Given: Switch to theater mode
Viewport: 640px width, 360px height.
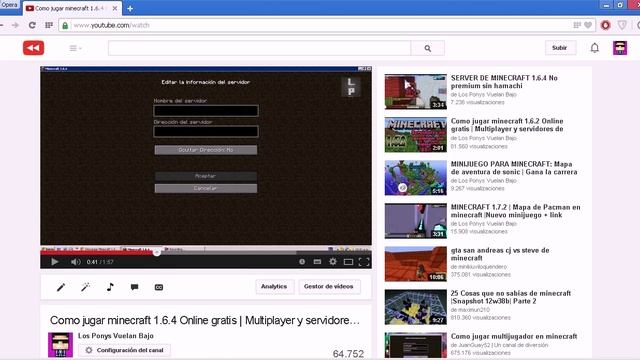Looking at the screenshot, I should (x=348, y=262).
